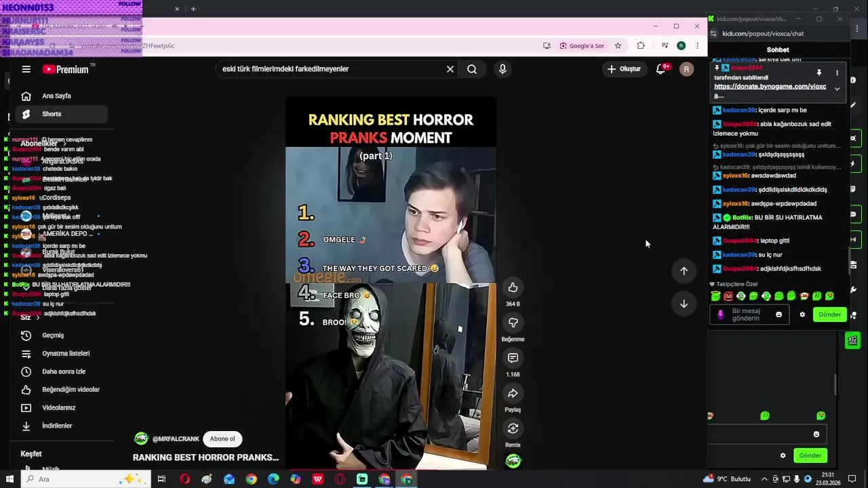Launch Google Chrome from the taskbar
The height and width of the screenshot is (488, 868).
pos(251,479)
